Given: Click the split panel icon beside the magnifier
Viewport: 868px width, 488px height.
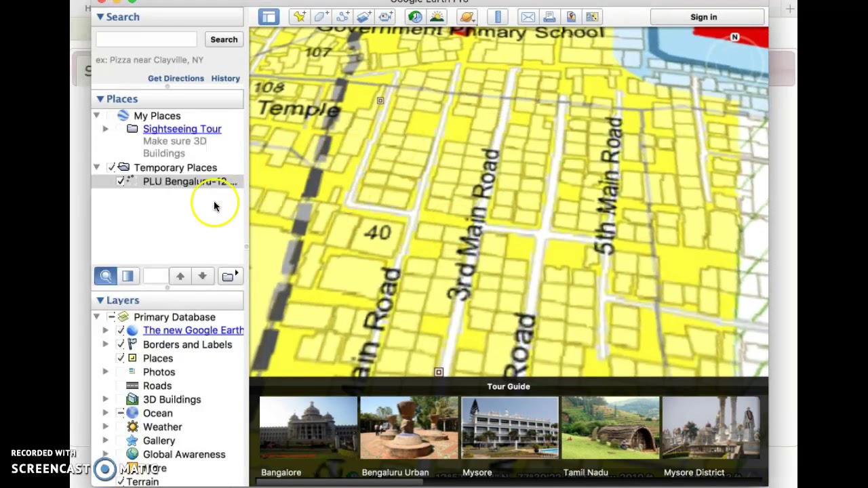Looking at the screenshot, I should point(127,276).
